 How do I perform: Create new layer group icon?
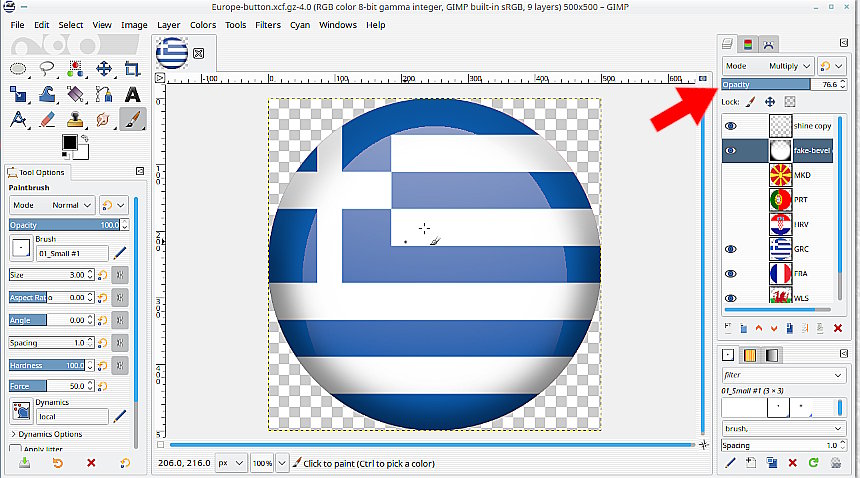(x=743, y=328)
